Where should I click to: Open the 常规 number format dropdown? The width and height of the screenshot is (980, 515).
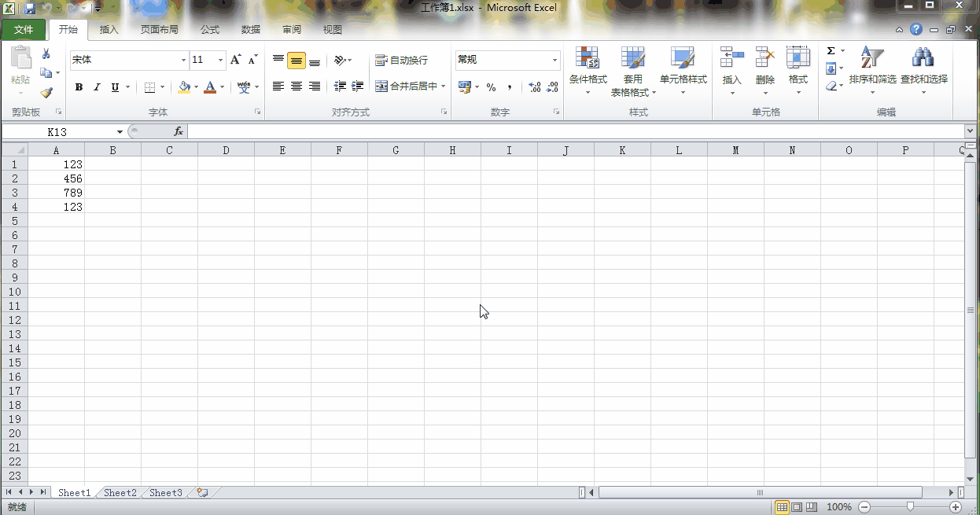click(x=554, y=61)
